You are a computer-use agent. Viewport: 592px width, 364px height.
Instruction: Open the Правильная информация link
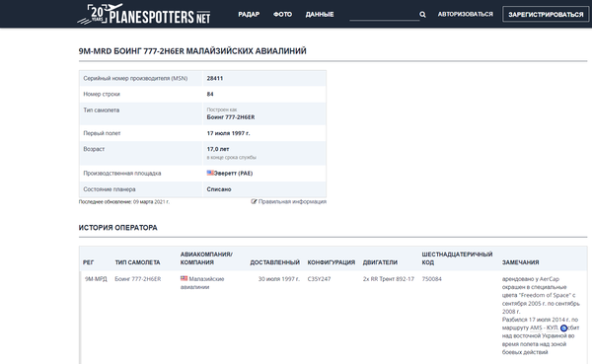pos(292,201)
